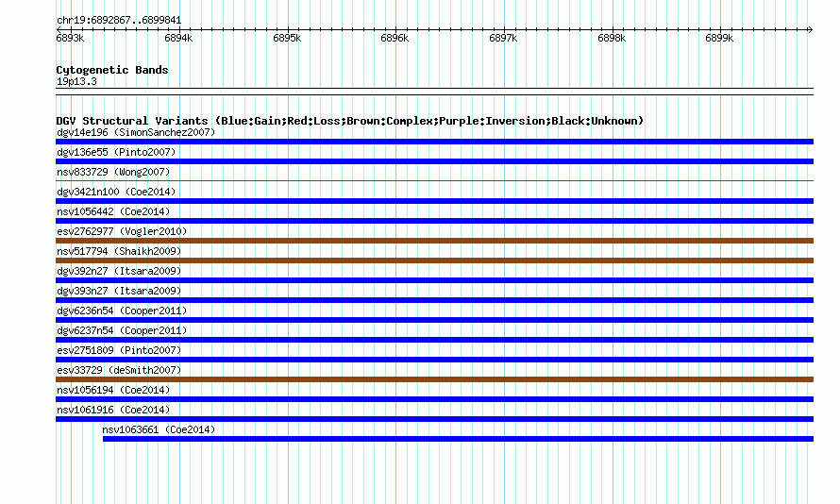
Task: Select the shorter nsv1063661 blue bar
Action: click(458, 439)
